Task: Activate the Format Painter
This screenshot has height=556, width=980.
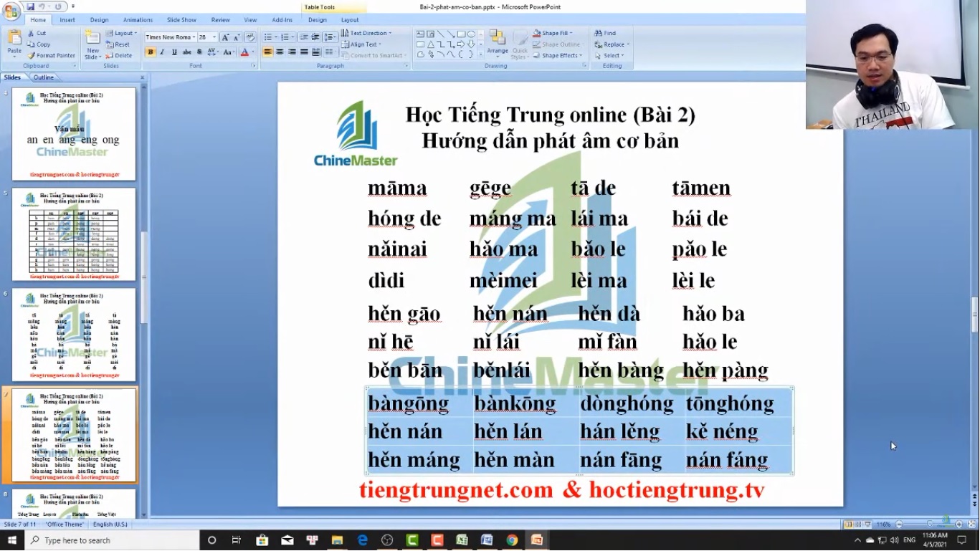Action: [51, 55]
